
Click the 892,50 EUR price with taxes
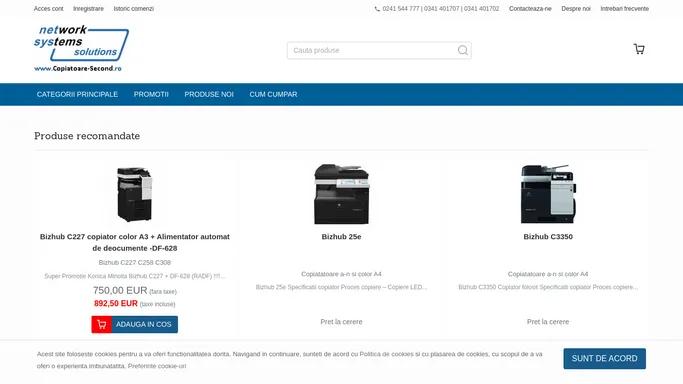pos(116,303)
